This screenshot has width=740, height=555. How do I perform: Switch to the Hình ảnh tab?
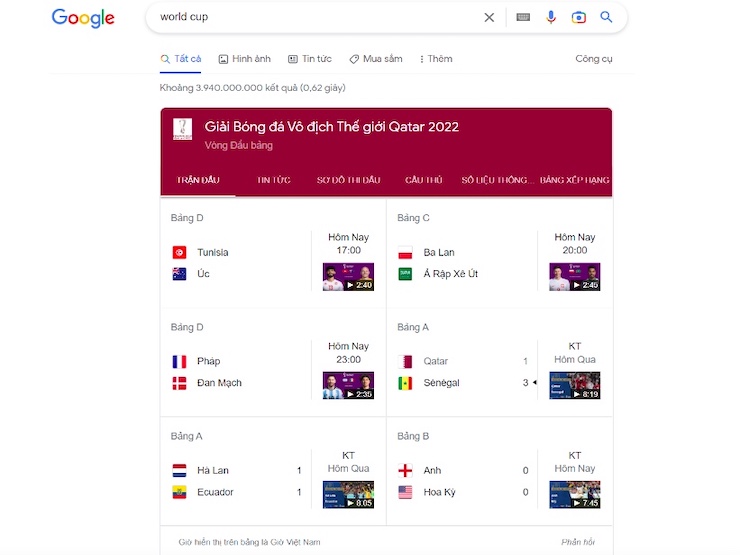point(244,59)
